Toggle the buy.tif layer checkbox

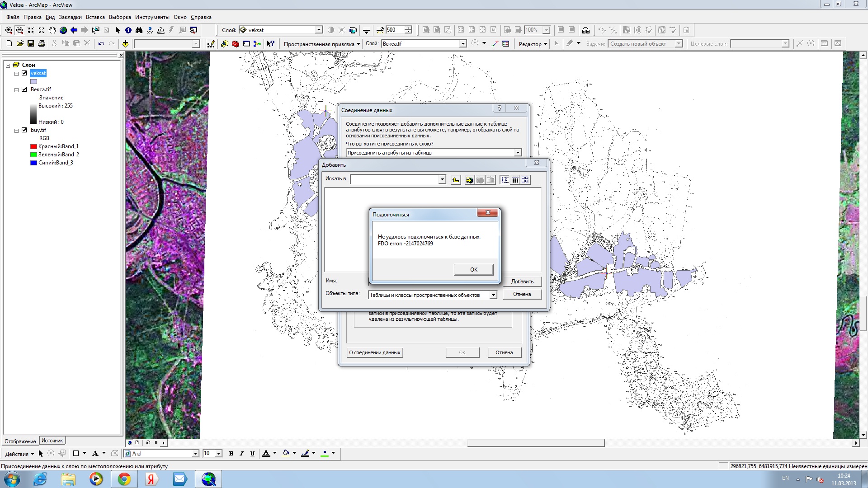[24, 130]
